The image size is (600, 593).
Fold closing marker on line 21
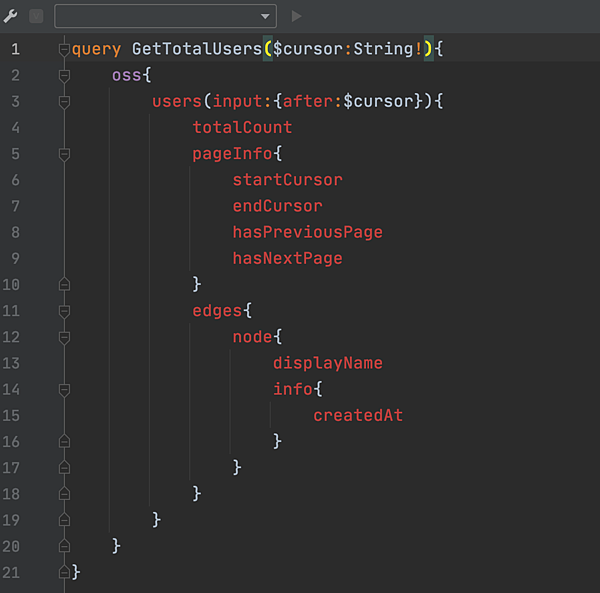point(64,572)
